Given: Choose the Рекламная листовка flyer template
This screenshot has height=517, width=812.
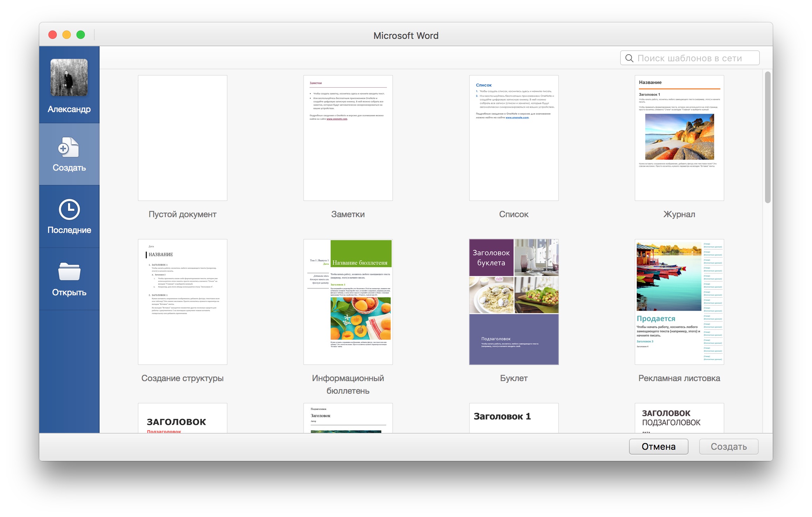Looking at the screenshot, I should [679, 302].
